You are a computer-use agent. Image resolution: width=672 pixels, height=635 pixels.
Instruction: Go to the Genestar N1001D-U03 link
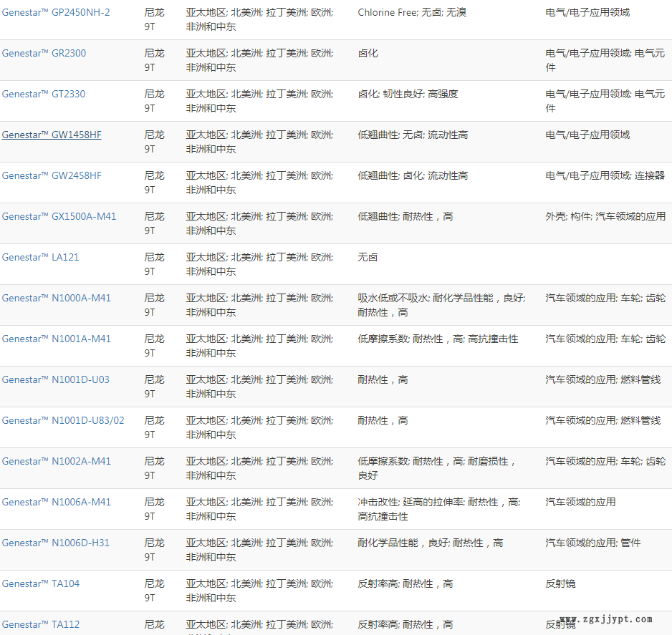tap(55, 379)
